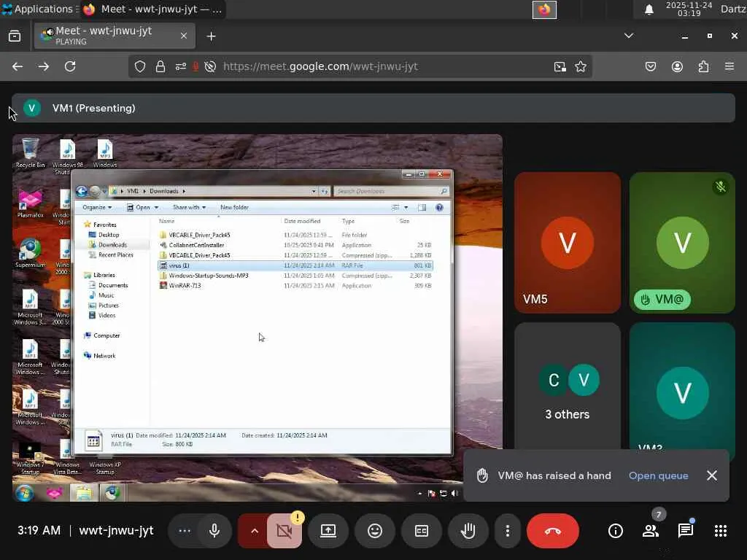
Task: Open the activities grid icon
Action: [x=720, y=531]
